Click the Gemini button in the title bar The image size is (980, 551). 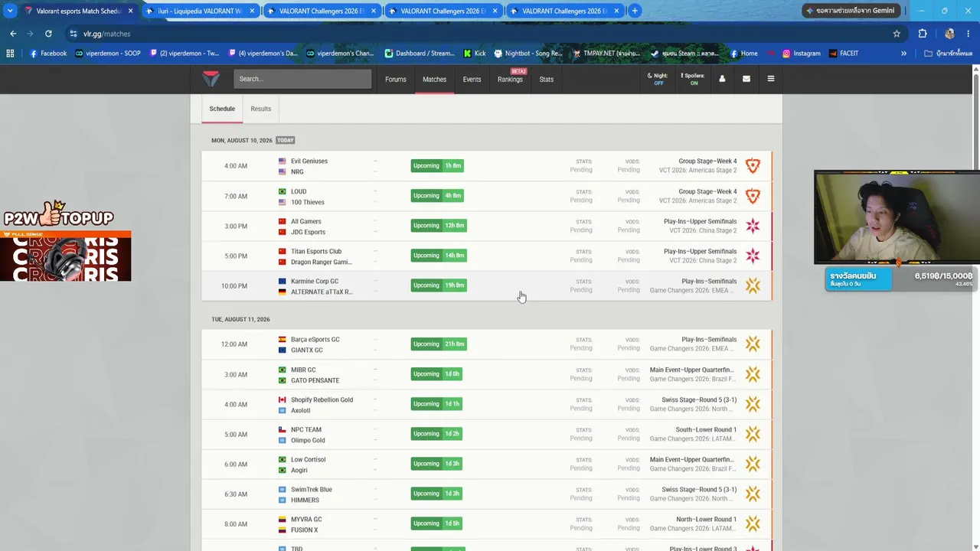pos(850,11)
